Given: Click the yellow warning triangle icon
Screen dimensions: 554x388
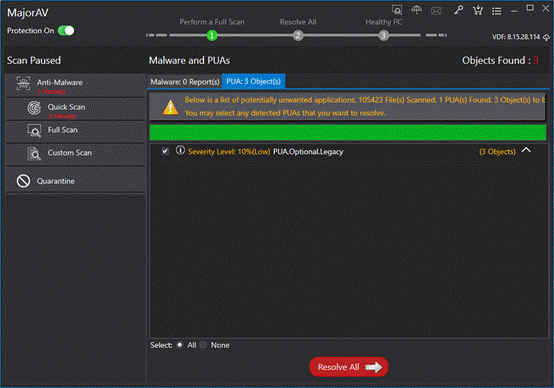Looking at the screenshot, I should click(170, 107).
